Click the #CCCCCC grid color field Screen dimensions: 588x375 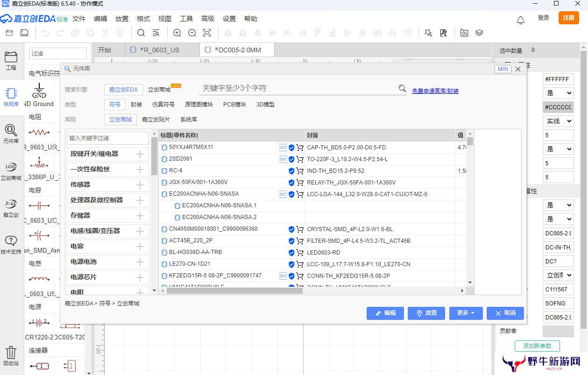point(558,107)
